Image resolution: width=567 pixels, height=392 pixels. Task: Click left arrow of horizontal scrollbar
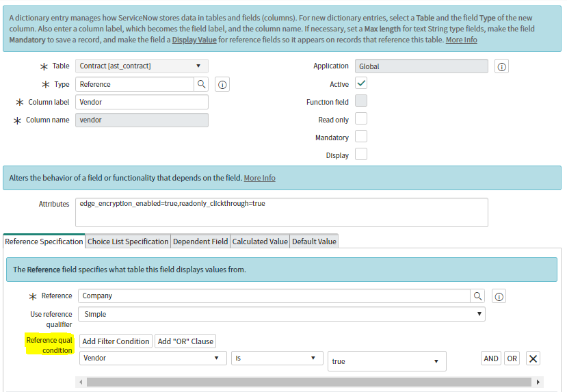[x=82, y=382]
